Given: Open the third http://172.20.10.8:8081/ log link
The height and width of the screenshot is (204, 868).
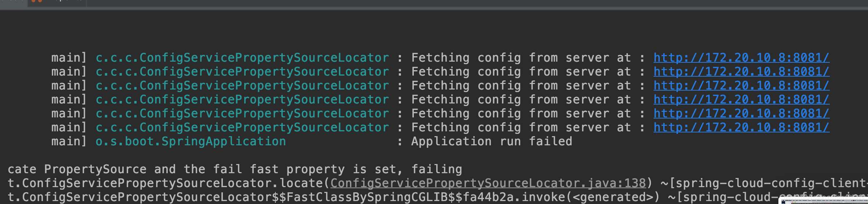Looking at the screenshot, I should (x=741, y=86).
